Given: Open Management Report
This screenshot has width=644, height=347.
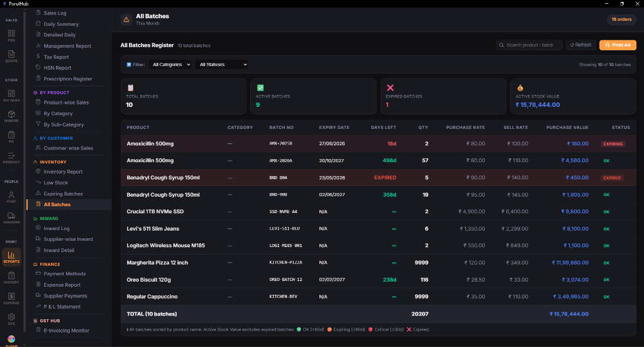Looking at the screenshot, I should pos(67,46).
